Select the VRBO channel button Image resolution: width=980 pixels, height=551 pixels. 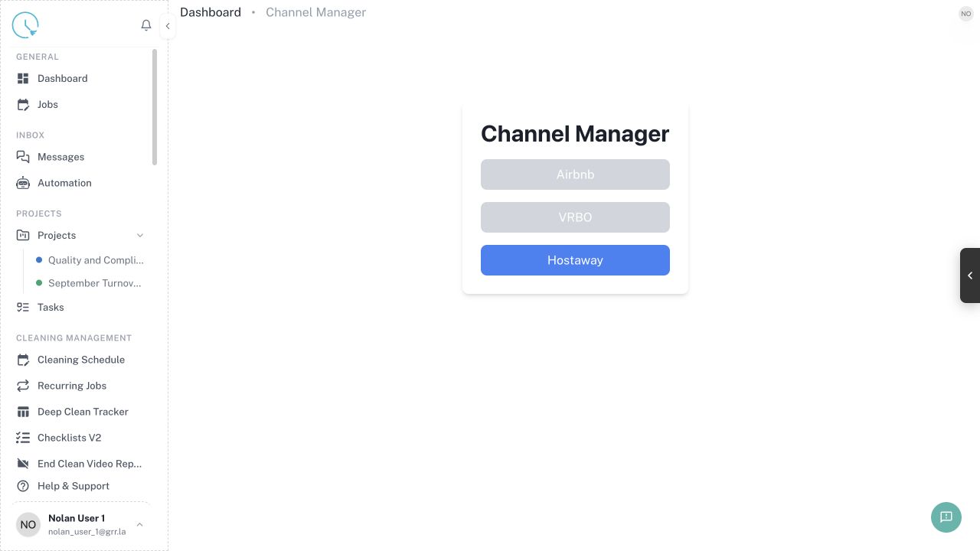[575, 217]
